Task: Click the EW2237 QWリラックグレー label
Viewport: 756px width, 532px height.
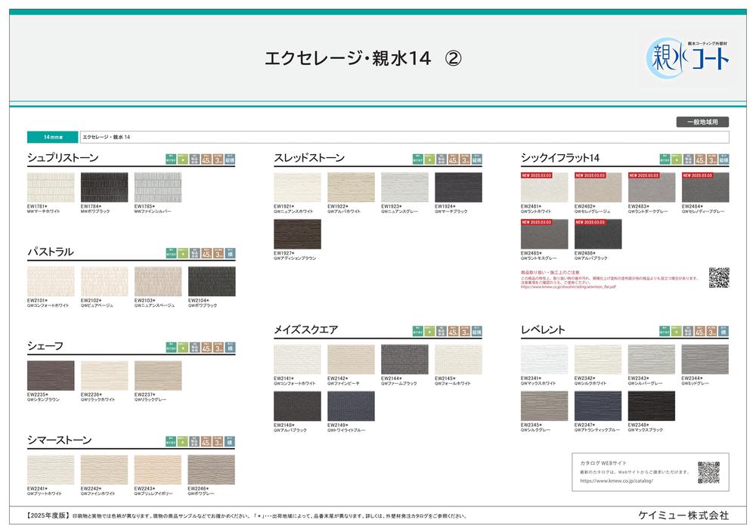Action: coord(150,397)
